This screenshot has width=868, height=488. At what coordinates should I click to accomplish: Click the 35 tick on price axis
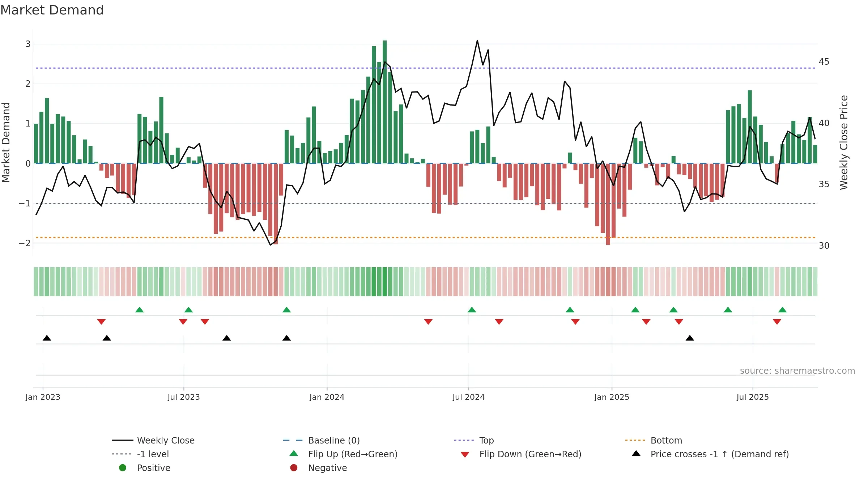click(824, 184)
